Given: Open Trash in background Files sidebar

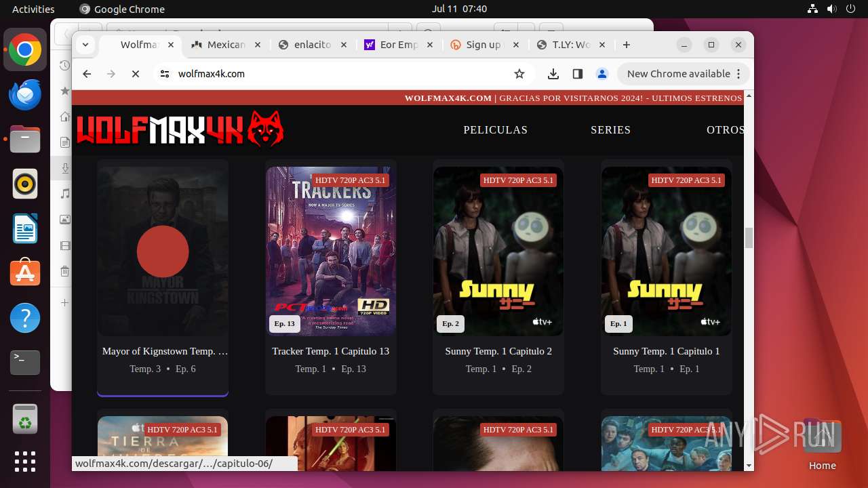Looking at the screenshot, I should [x=64, y=271].
